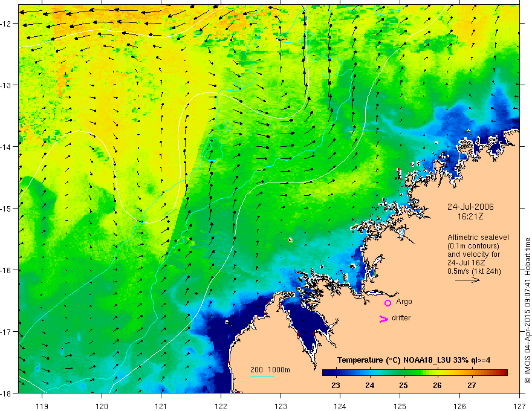Click the '126' longitude axis label
532x411 pixels.
459,406
